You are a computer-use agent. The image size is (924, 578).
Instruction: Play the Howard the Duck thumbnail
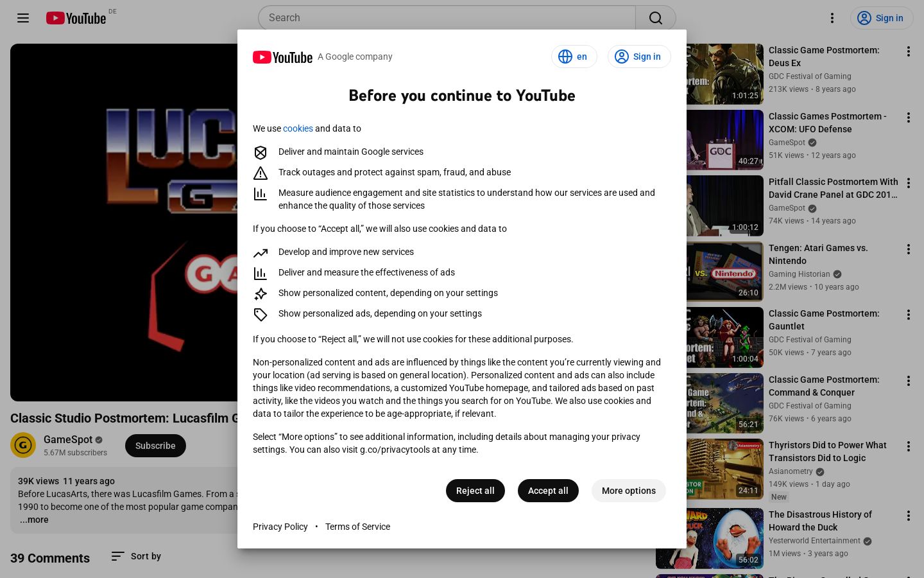(710, 538)
